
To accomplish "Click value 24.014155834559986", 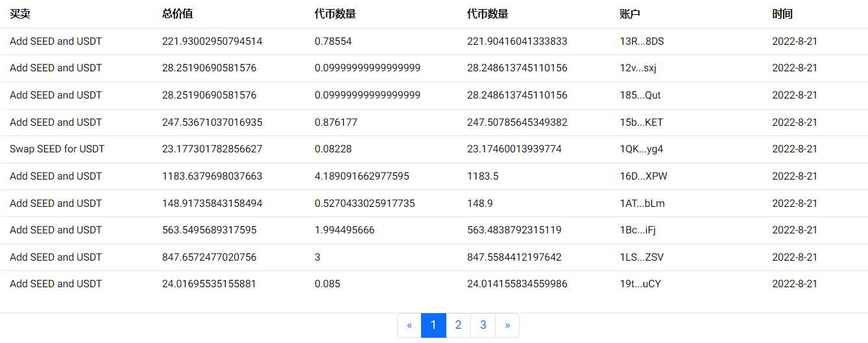I will (517, 284).
